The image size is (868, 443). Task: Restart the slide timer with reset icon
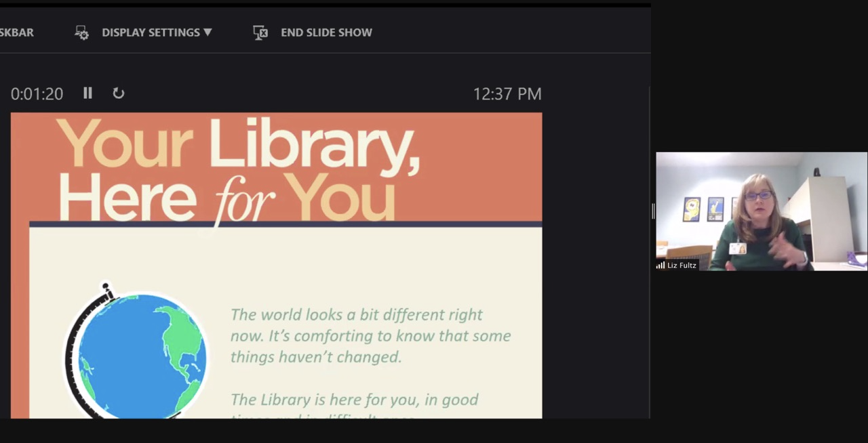pos(119,93)
